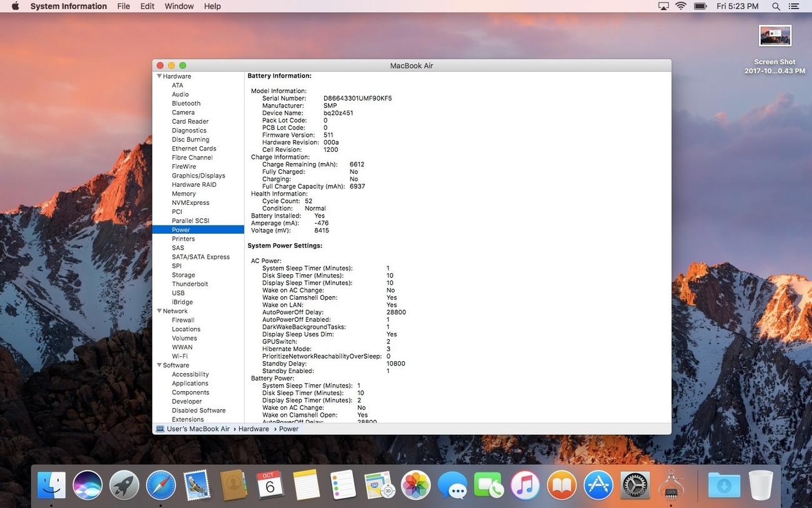This screenshot has width=812, height=508.
Task: Collapse the Network section triangle
Action: [x=159, y=311]
